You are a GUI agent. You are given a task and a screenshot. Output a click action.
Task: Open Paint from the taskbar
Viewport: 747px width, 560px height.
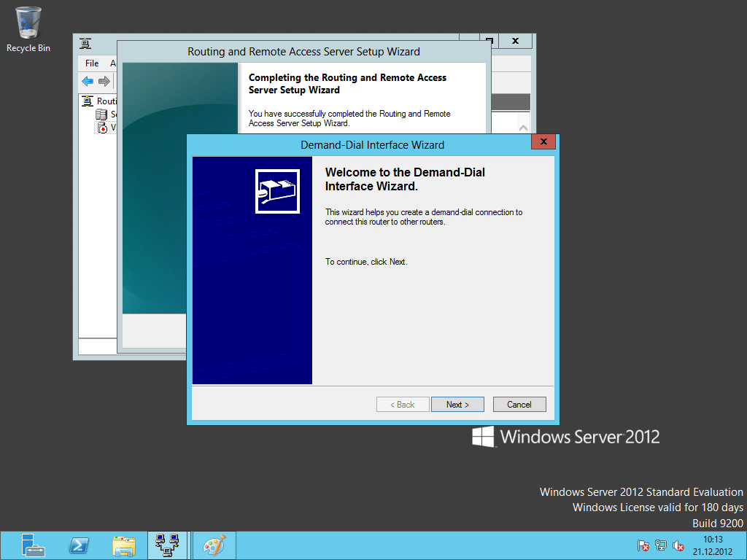(x=214, y=545)
